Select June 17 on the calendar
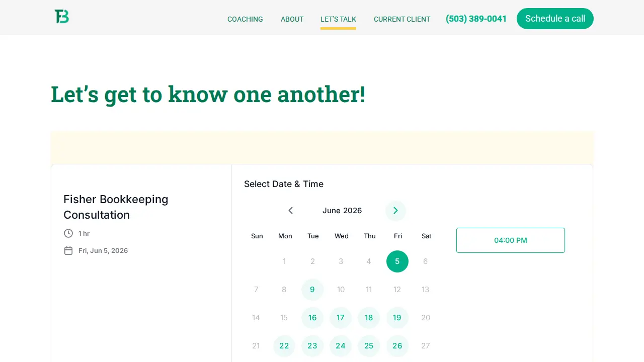Viewport: 644px width, 362px height. (341, 318)
